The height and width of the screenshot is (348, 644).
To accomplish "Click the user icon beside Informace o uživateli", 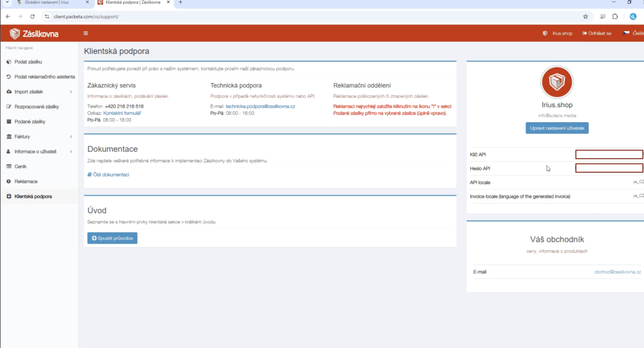I will click(9, 152).
